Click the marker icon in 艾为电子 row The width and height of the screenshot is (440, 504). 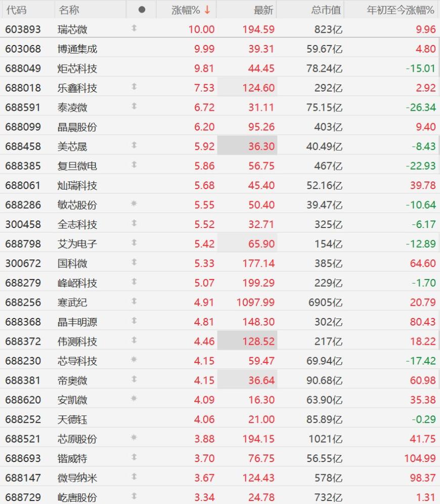tap(134, 243)
